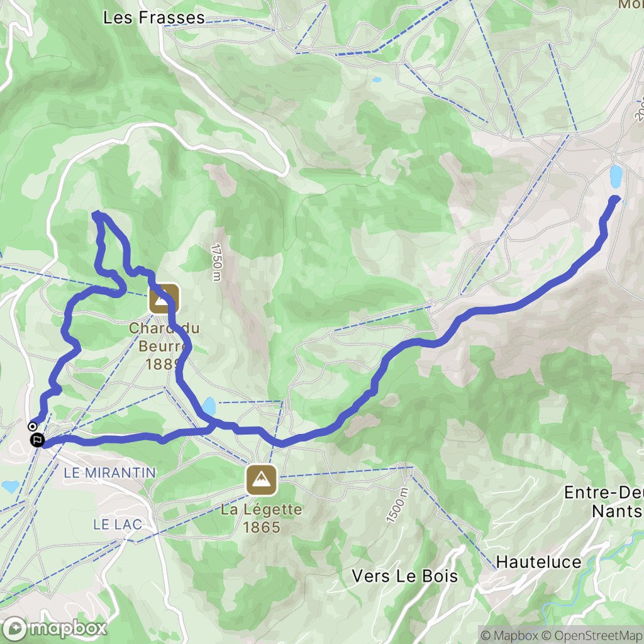Image resolution: width=644 pixels, height=644 pixels.
Task: Click the Hauteluce village label
Action: 538,562
